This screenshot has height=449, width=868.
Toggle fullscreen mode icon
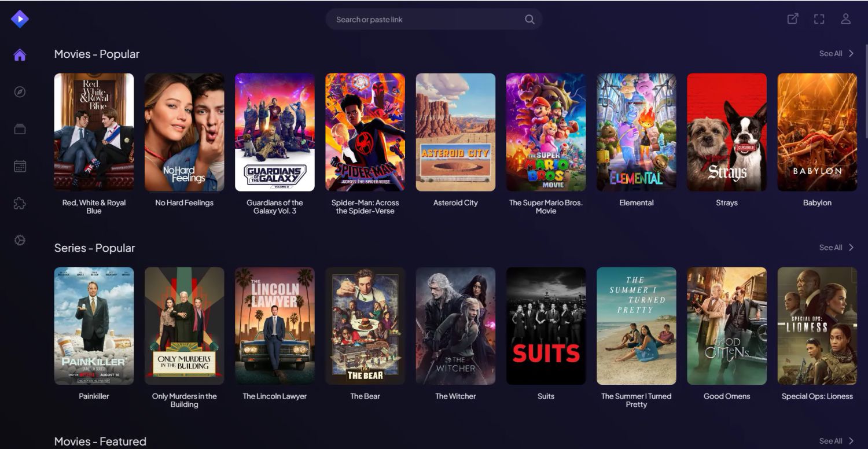point(819,19)
